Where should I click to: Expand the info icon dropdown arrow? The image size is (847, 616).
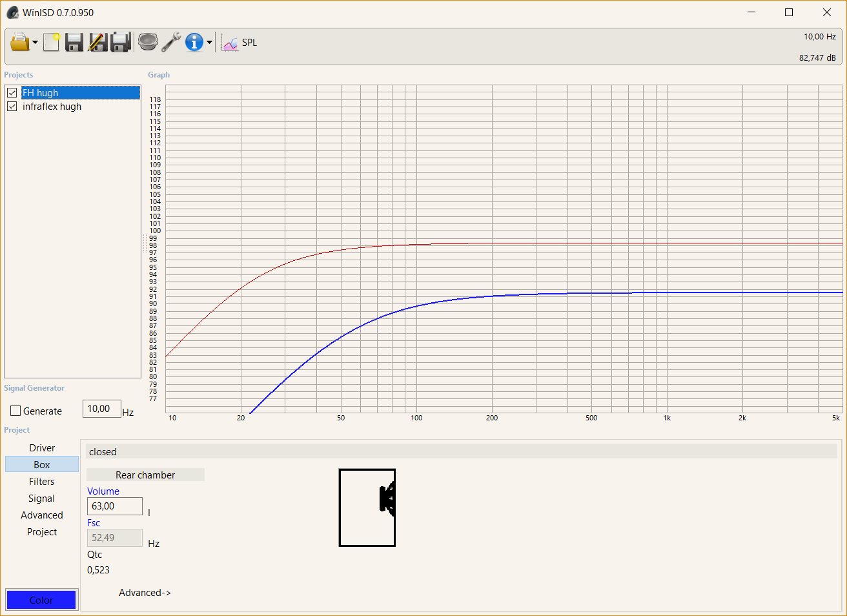[x=209, y=43]
